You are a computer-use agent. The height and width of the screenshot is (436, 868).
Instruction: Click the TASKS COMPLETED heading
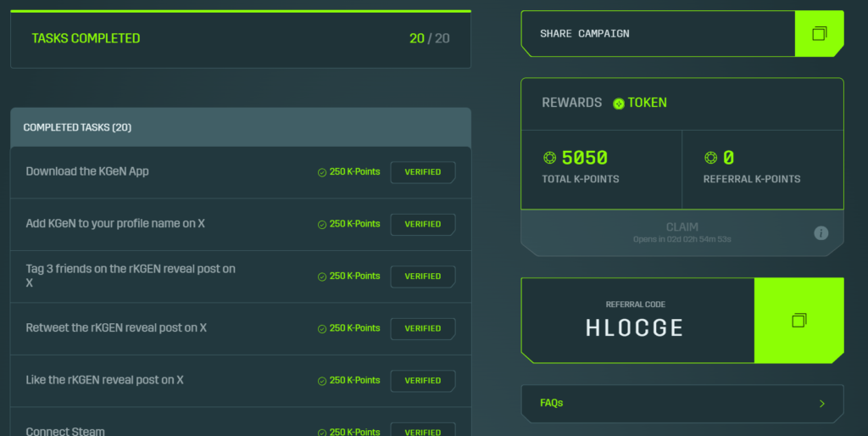86,38
